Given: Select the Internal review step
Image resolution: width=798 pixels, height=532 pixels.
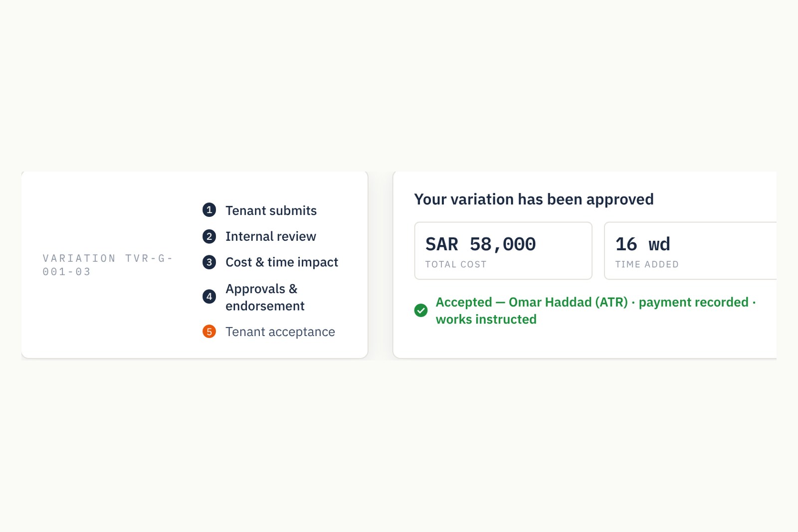Looking at the screenshot, I should (x=271, y=236).
